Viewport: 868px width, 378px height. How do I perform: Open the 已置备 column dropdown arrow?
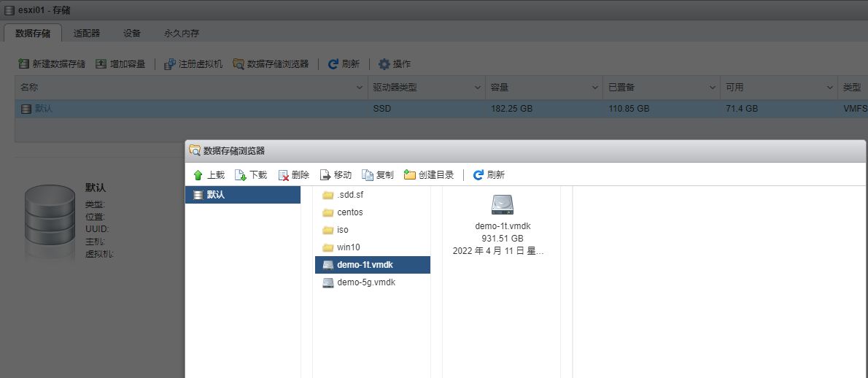click(x=713, y=88)
